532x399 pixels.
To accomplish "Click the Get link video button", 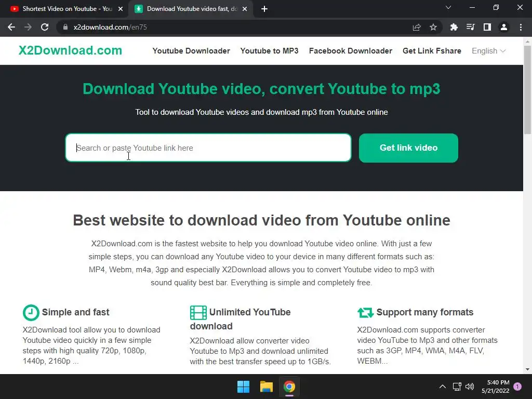I will (408, 148).
